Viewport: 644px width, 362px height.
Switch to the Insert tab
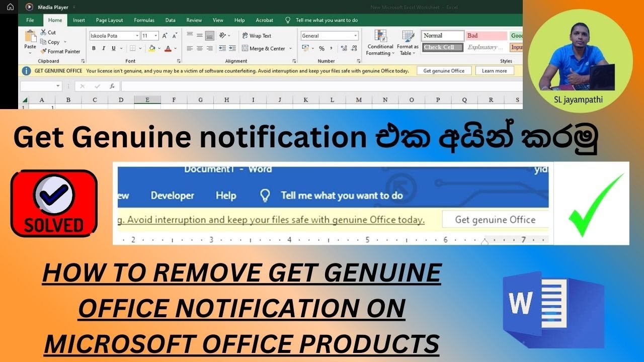78,20
